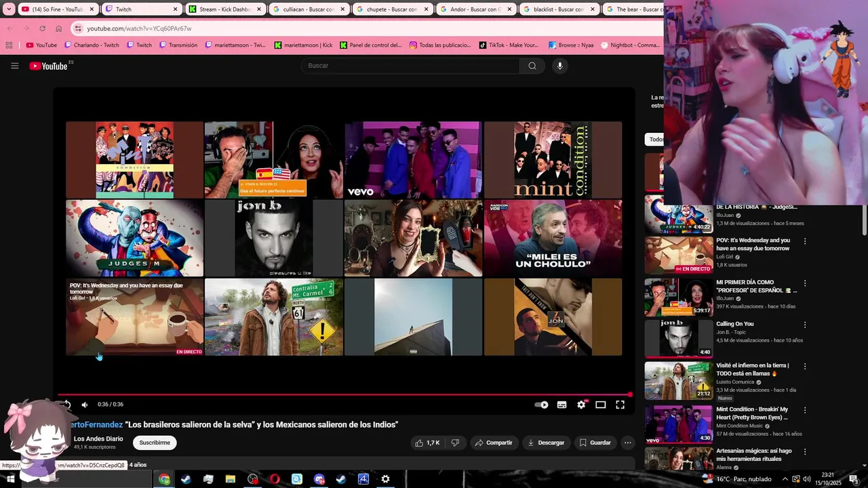The height and width of the screenshot is (488, 868).
Task: Open options for 'POV: It's Wednesday' sidebar video
Action: 805,241
